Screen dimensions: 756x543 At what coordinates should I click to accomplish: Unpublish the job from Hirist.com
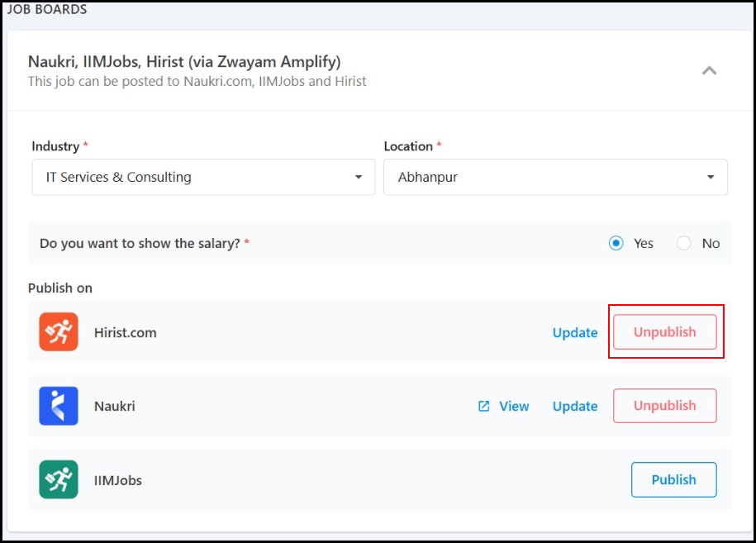[x=665, y=331]
